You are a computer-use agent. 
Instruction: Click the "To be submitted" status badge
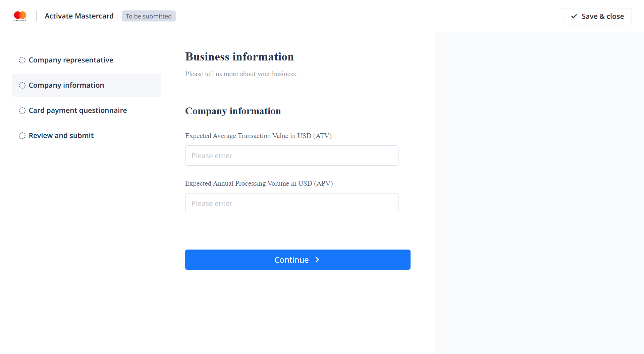[x=149, y=16]
